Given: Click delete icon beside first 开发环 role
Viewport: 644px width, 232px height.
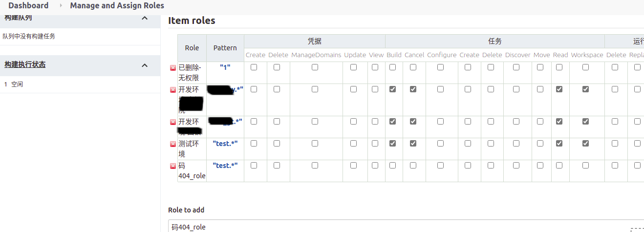Looking at the screenshot, I should click(x=172, y=90).
